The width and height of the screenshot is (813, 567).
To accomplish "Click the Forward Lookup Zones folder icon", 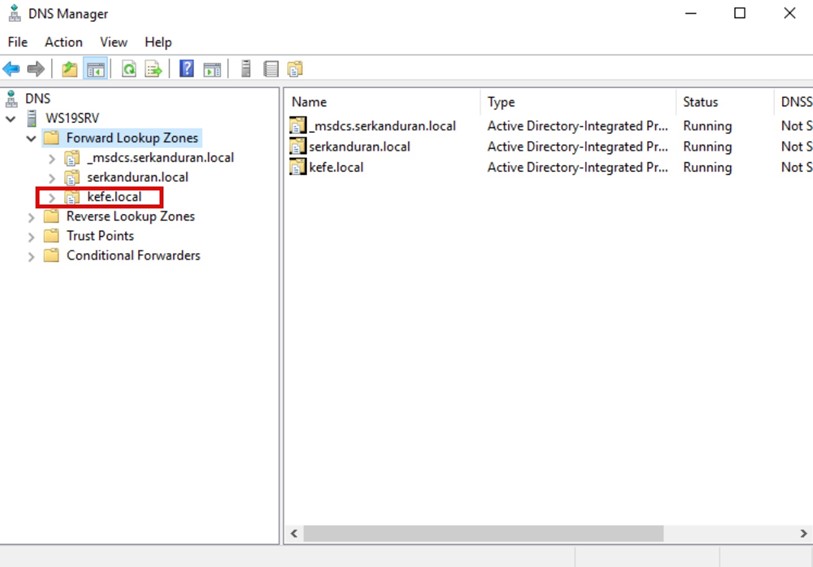I will [51, 138].
